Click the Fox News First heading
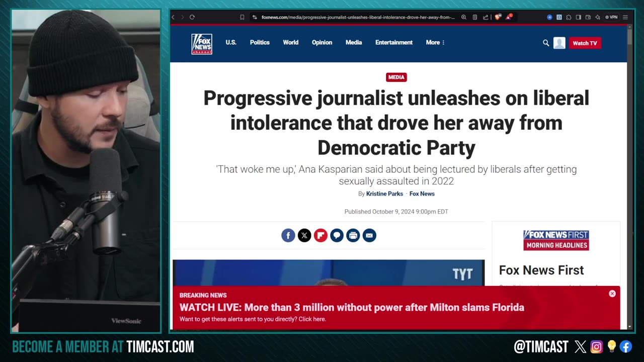The height and width of the screenshot is (362, 644). pos(541,270)
